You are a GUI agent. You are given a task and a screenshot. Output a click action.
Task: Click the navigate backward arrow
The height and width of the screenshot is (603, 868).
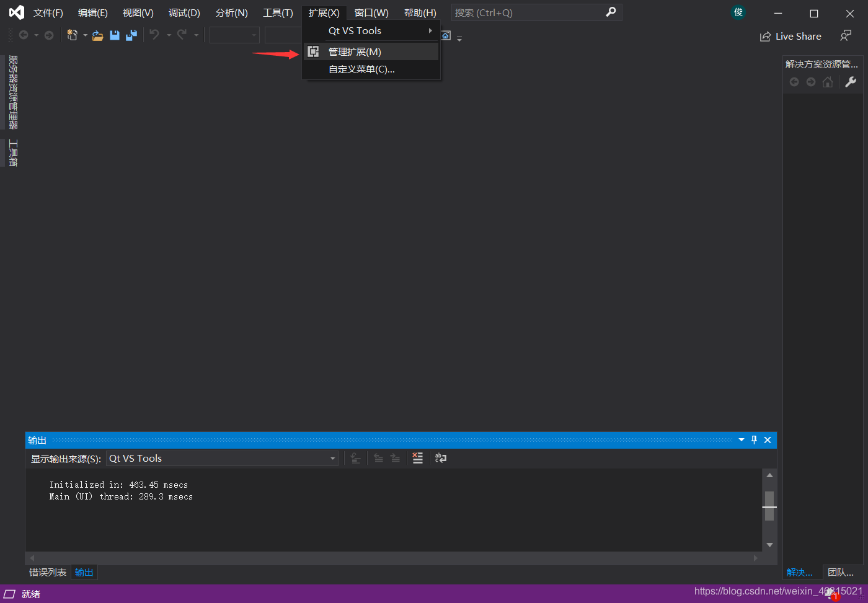point(24,35)
